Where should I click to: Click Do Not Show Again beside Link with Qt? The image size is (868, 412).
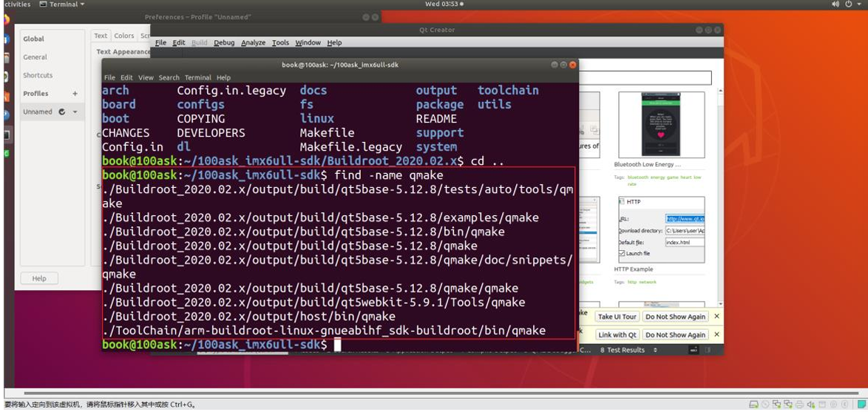coord(675,335)
